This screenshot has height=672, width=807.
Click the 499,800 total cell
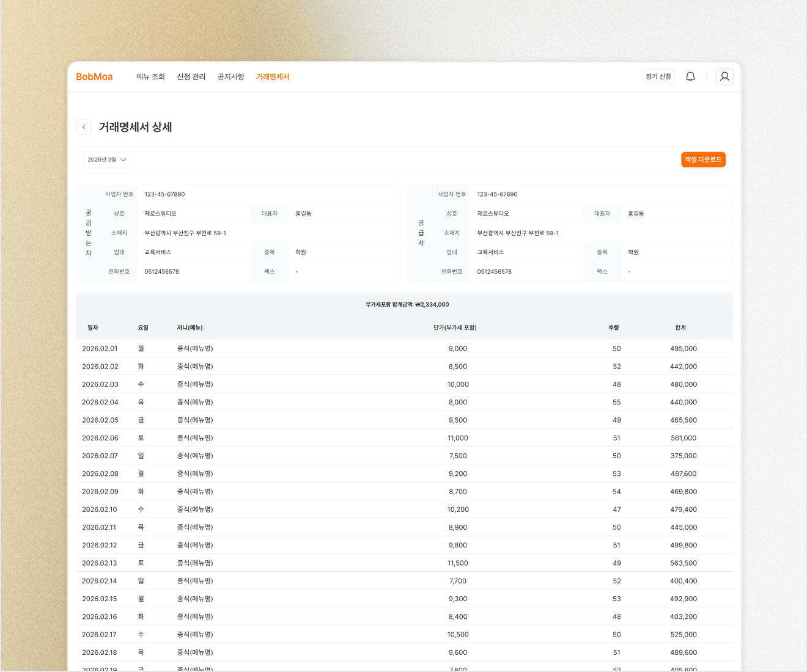coord(684,545)
